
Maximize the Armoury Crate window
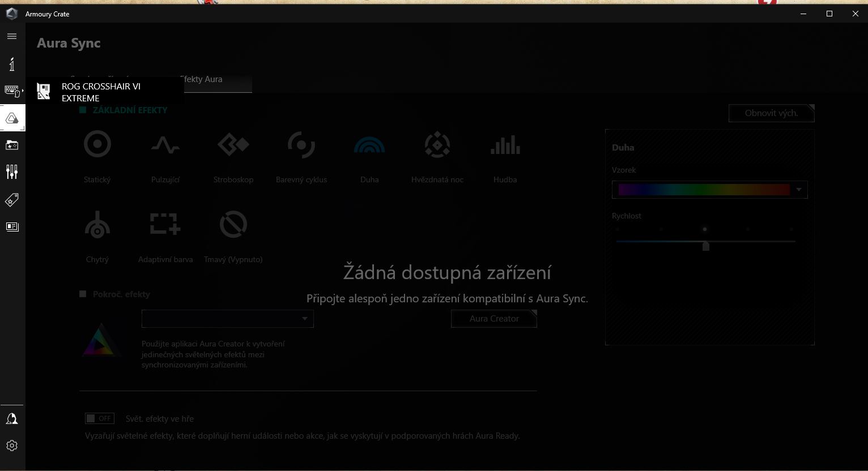coord(829,14)
